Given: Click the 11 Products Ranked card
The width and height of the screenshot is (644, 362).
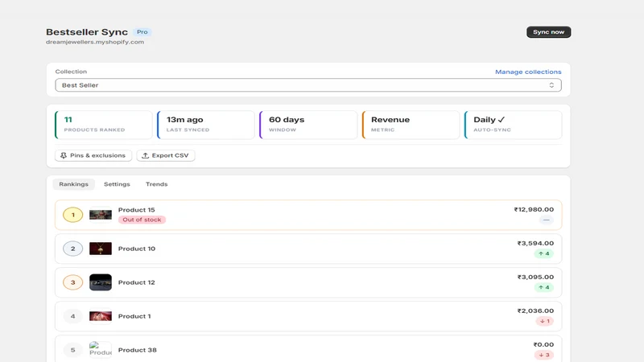Looking at the screenshot, I should click(x=104, y=125).
